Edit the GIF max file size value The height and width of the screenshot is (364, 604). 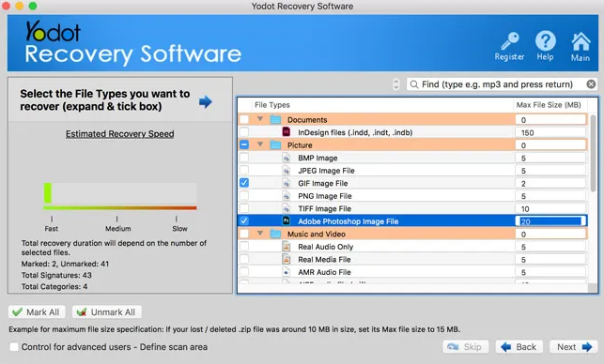click(x=550, y=183)
